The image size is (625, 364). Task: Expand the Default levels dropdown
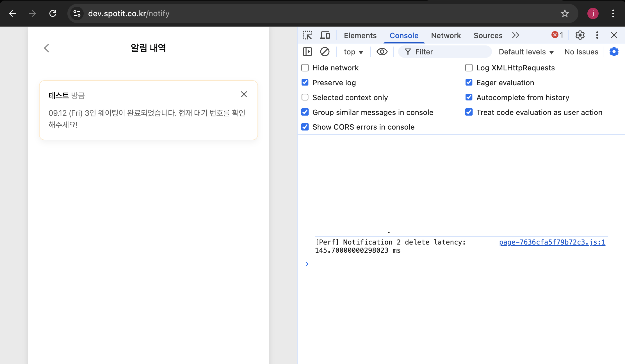526,52
